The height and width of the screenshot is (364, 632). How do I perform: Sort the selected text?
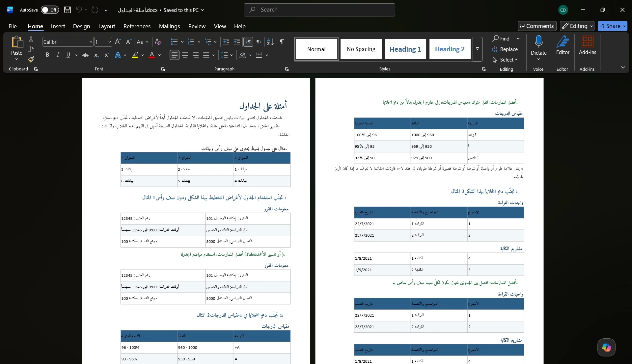tap(270, 42)
